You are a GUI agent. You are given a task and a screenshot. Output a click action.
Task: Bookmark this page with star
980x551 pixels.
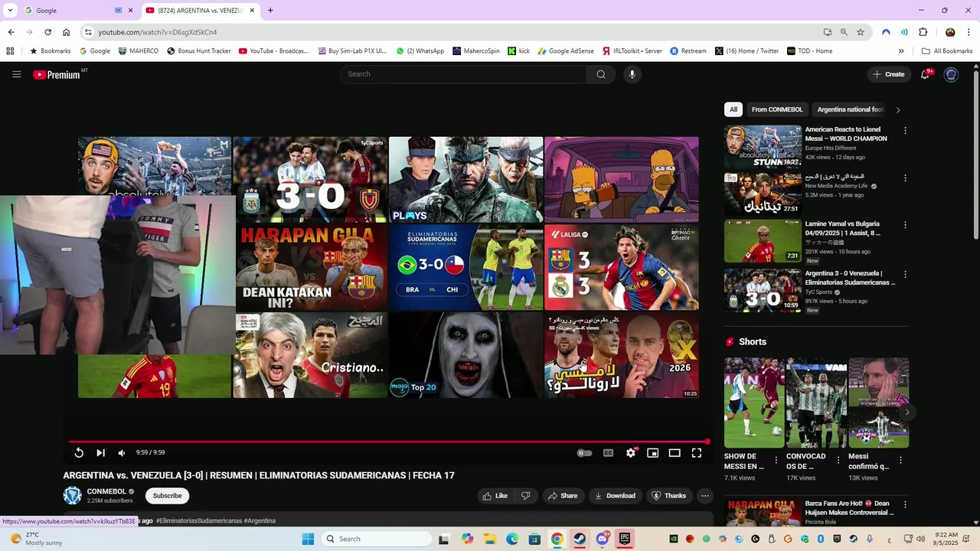point(861,32)
